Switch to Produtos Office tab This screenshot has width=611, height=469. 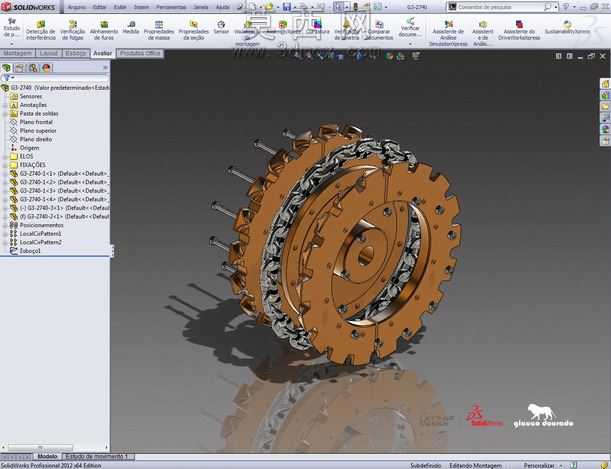(x=140, y=53)
